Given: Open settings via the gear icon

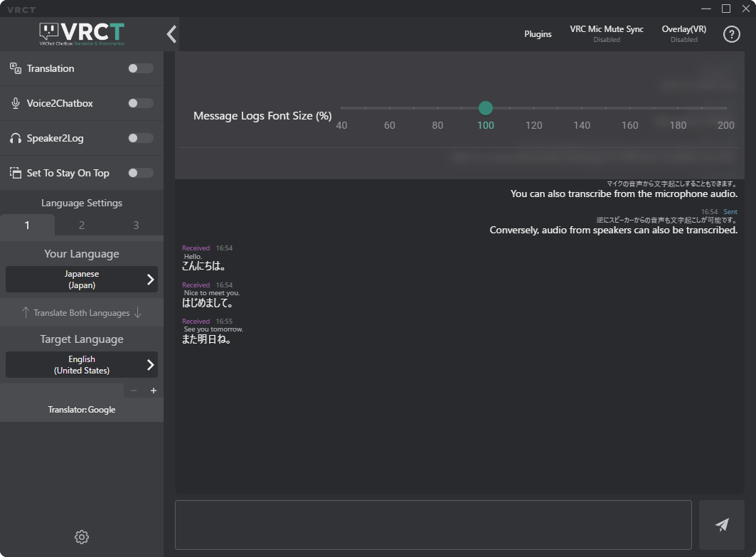Looking at the screenshot, I should [82, 537].
